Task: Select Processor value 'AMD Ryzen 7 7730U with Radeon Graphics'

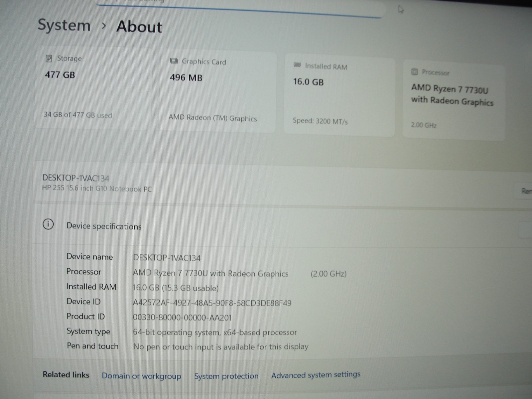Action: 210,273
